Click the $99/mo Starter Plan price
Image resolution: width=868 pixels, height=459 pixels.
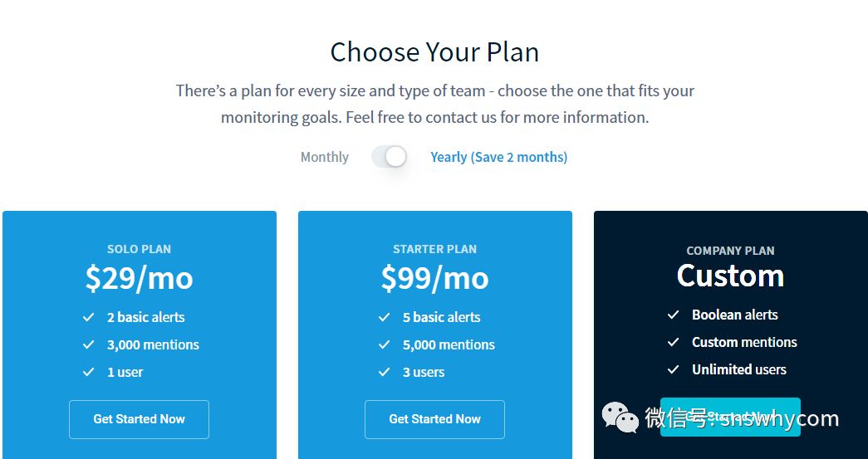434,279
